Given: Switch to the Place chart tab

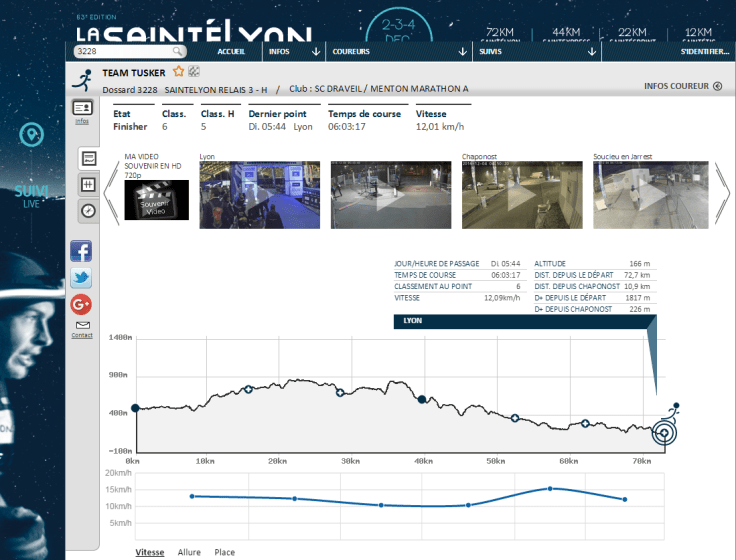Looking at the screenshot, I should [225, 552].
